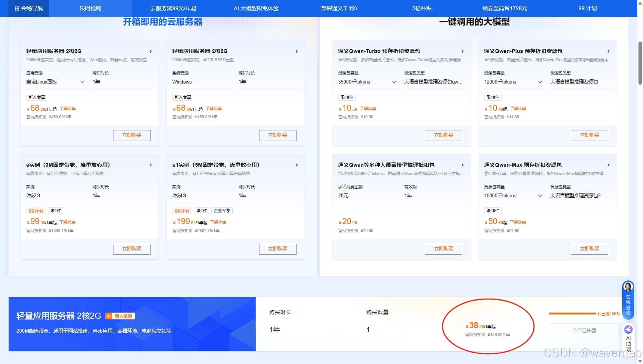Click 立即购买 for 通义Qwen-Plus 资源包

(589, 135)
